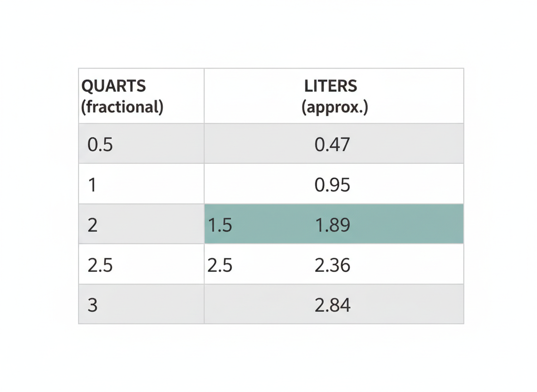537x392 pixels.
Task: Click the "(approx.)" header subtitle
Action: coord(335,107)
